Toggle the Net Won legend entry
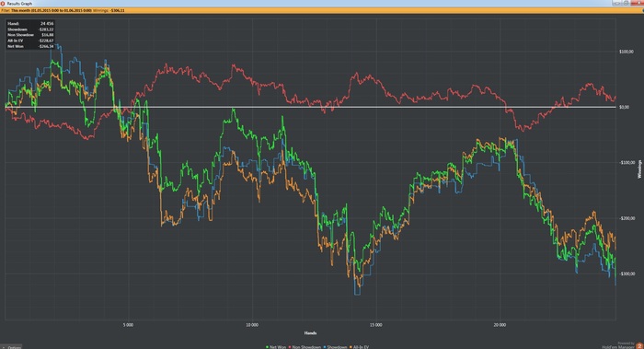 click(x=276, y=347)
